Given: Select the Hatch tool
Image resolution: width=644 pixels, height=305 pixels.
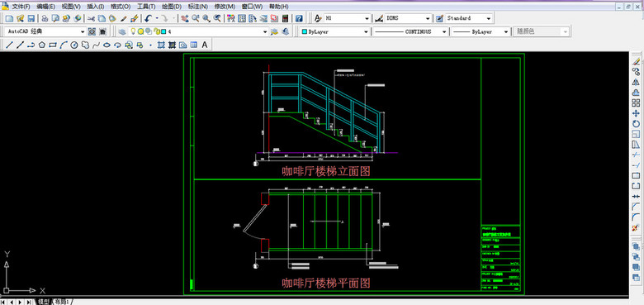Looking at the screenshot, I should (x=161, y=45).
